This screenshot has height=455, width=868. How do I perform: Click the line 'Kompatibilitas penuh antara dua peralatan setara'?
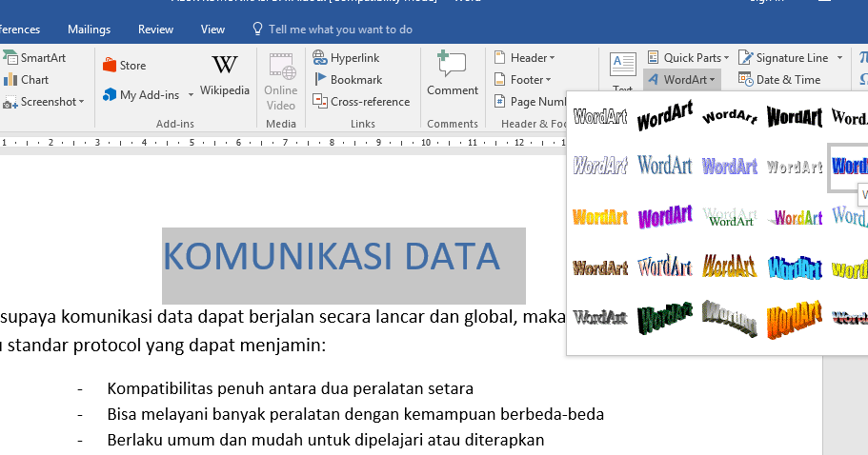pos(290,388)
